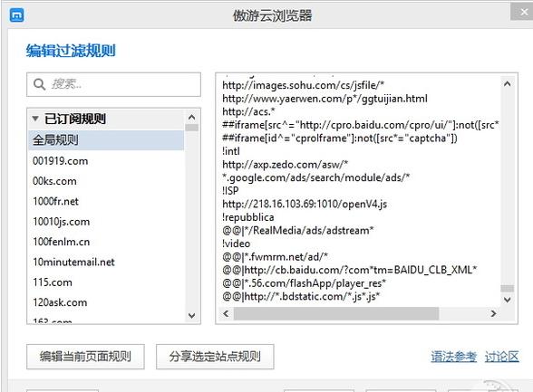Click the site list scroll-down arrow

pos(192,315)
